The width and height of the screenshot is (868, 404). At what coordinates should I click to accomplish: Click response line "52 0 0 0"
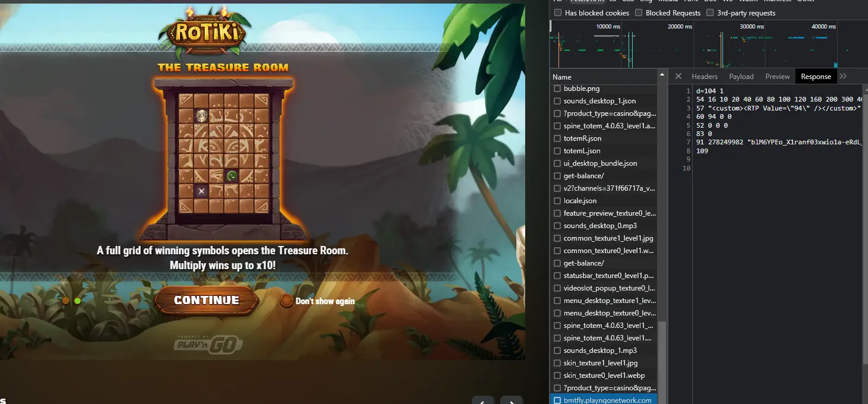712,125
